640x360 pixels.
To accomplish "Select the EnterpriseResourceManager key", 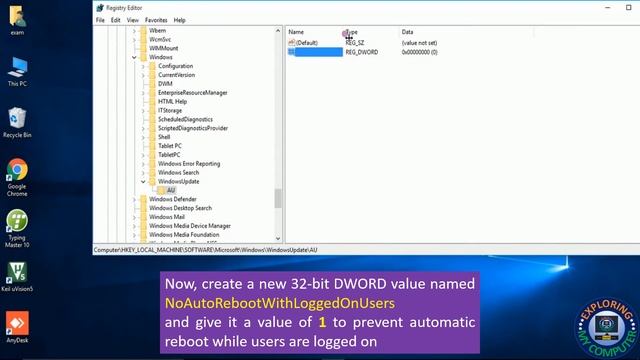I will pos(193,93).
